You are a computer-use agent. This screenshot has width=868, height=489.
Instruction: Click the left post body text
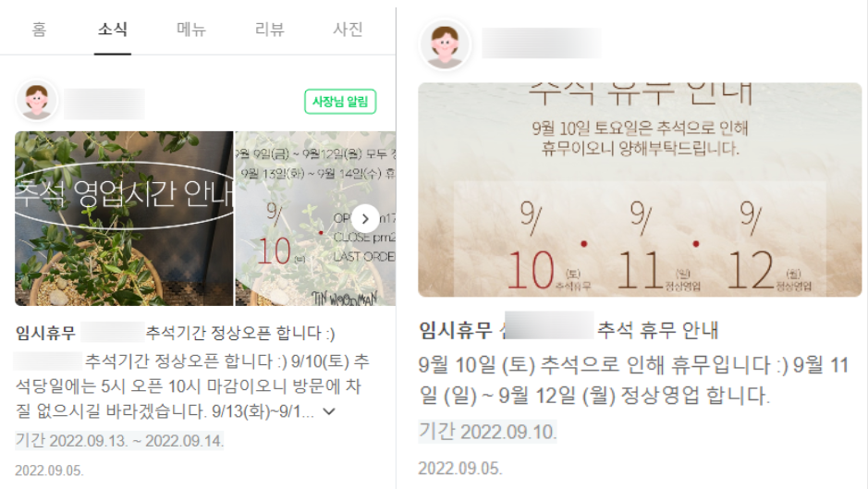tap(192, 386)
